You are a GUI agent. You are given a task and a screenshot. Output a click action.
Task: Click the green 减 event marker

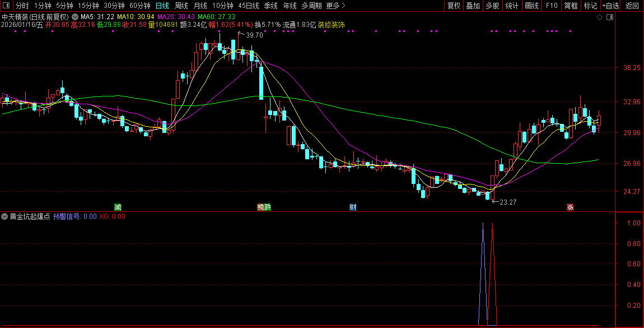[118, 207]
